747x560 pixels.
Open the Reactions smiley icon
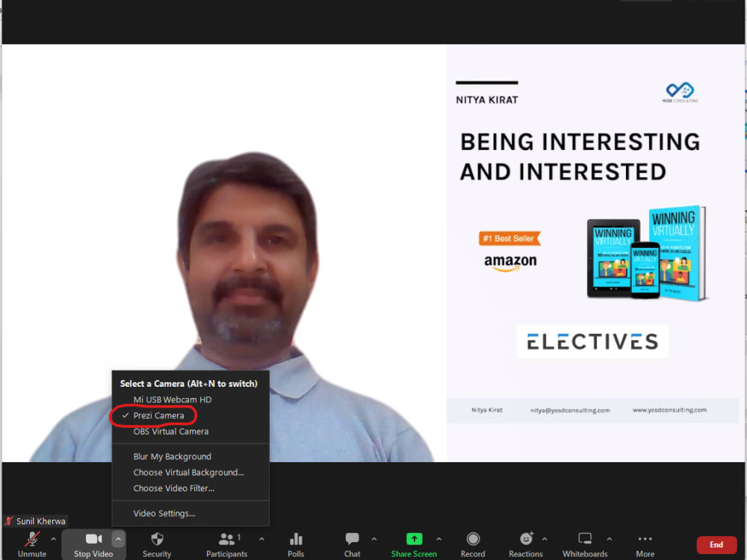(526, 538)
